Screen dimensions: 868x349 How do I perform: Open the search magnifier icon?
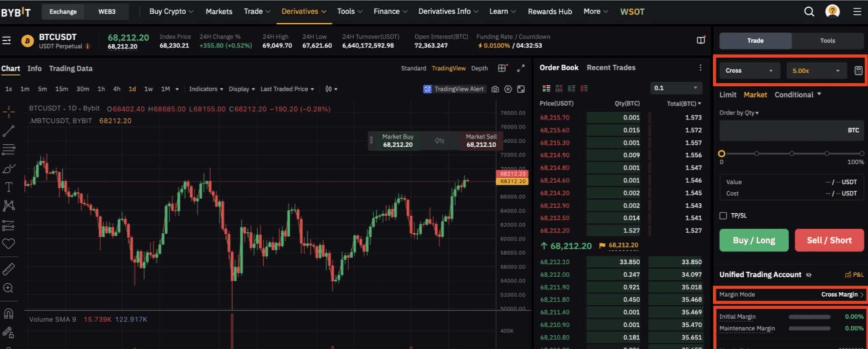point(809,12)
